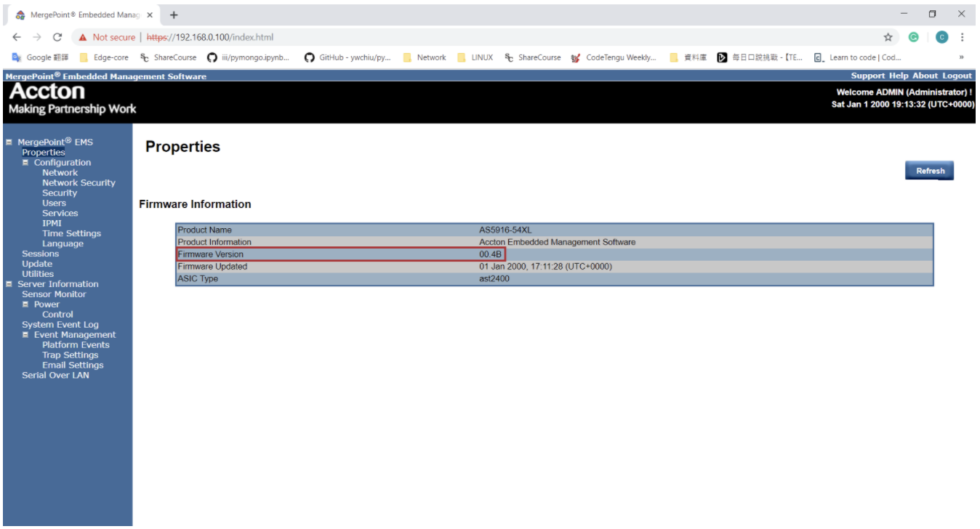
Task: Open the Language settings page
Action: 63,244
